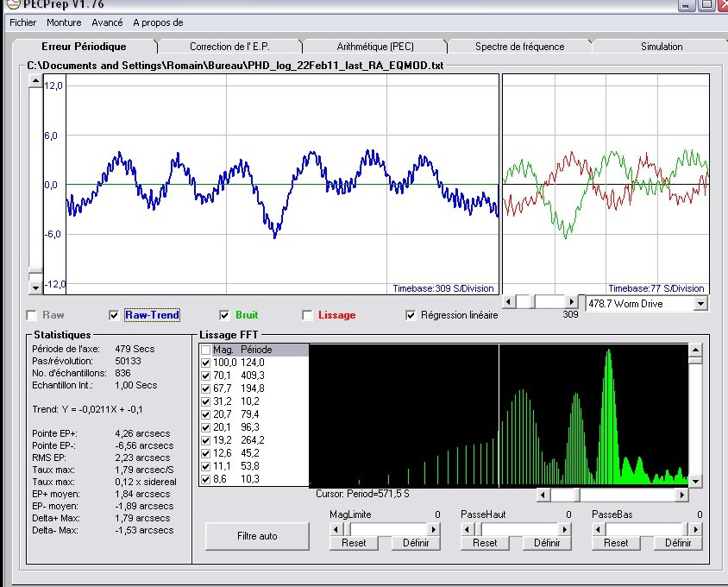This screenshot has height=587, width=728.
Task: Open the Simulation tab
Action: click(x=662, y=47)
